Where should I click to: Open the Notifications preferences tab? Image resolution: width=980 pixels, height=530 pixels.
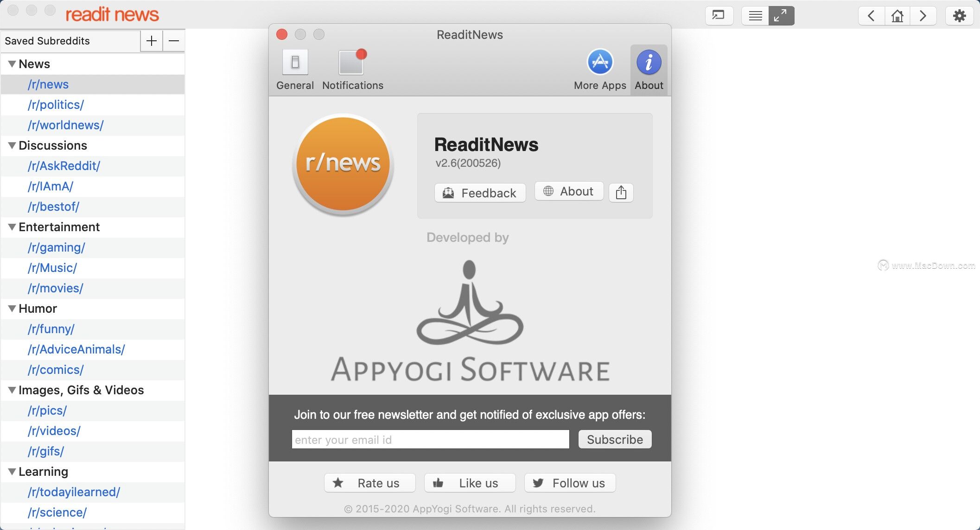pyautogui.click(x=353, y=70)
